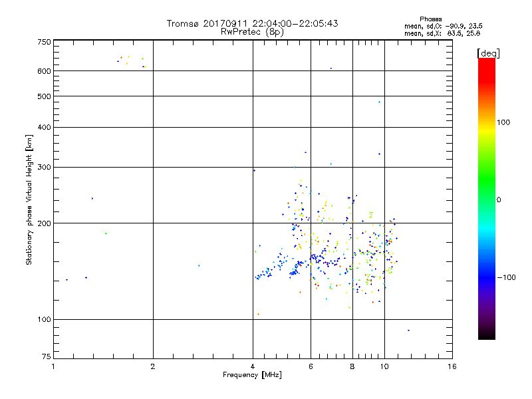Click the isolated data point below 100 km
The width and height of the screenshot is (532, 399).
pyautogui.click(x=408, y=330)
